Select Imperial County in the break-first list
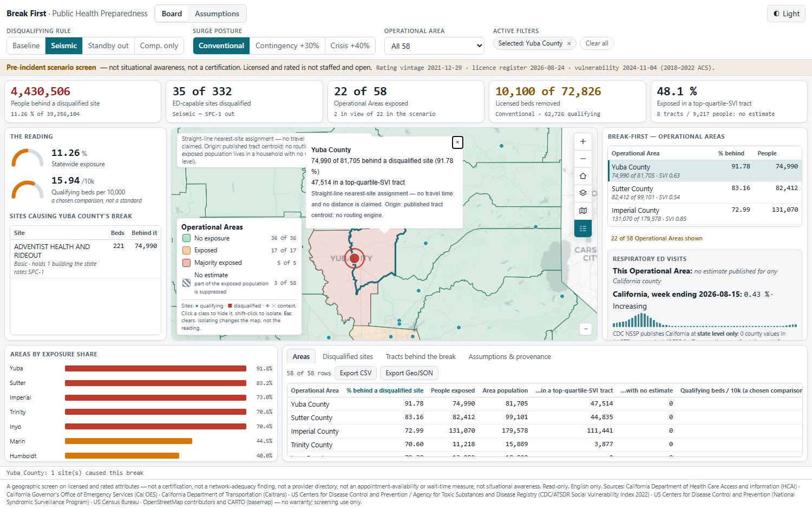The height and width of the screenshot is (509, 812). point(705,214)
